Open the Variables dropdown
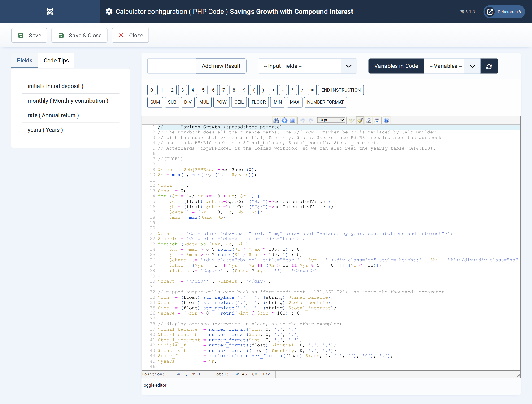The image size is (532, 404). click(452, 66)
